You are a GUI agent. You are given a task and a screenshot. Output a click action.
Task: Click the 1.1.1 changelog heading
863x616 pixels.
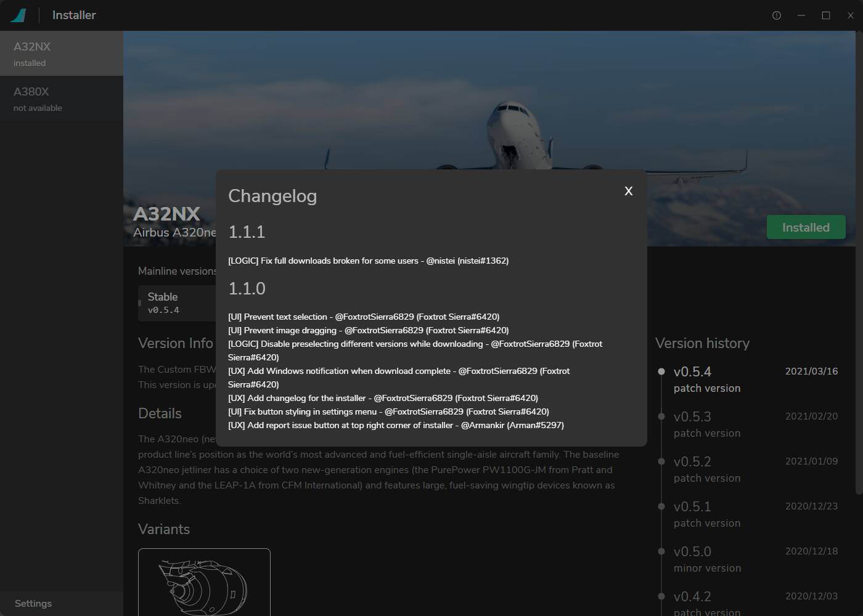coord(247,232)
